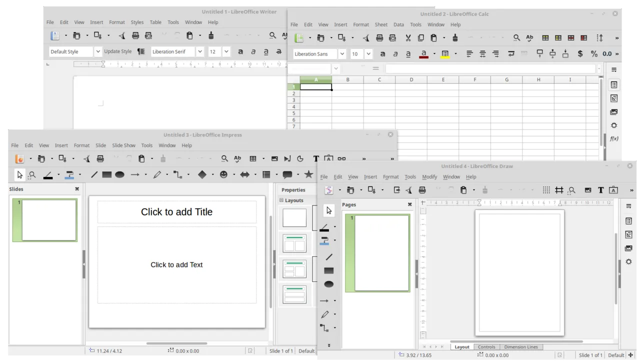The image size is (640, 364).
Task: Click Insert Table icon in Impress toolbar
Action: pyautogui.click(x=253, y=158)
